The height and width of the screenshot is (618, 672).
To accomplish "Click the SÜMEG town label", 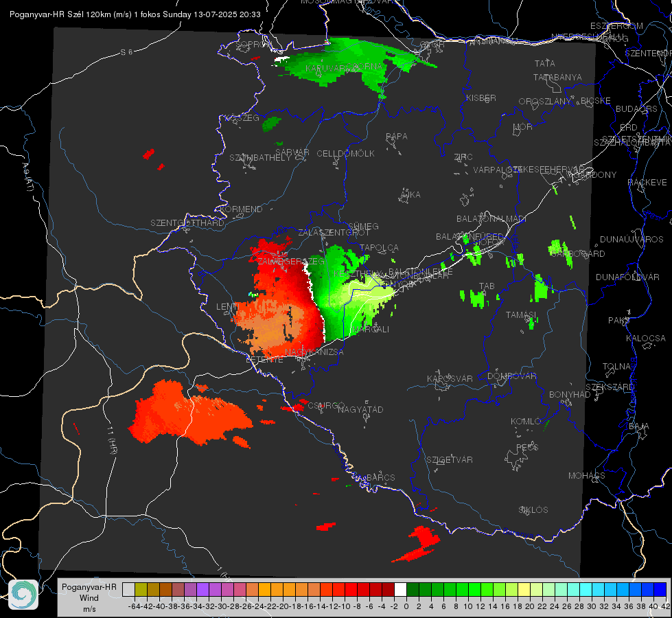I will [x=363, y=227].
